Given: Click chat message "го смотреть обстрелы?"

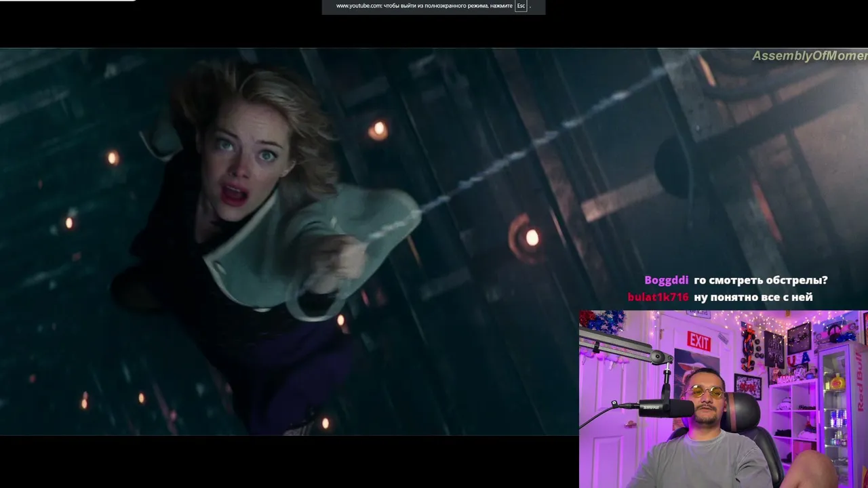Looking at the screenshot, I should coord(761,281).
